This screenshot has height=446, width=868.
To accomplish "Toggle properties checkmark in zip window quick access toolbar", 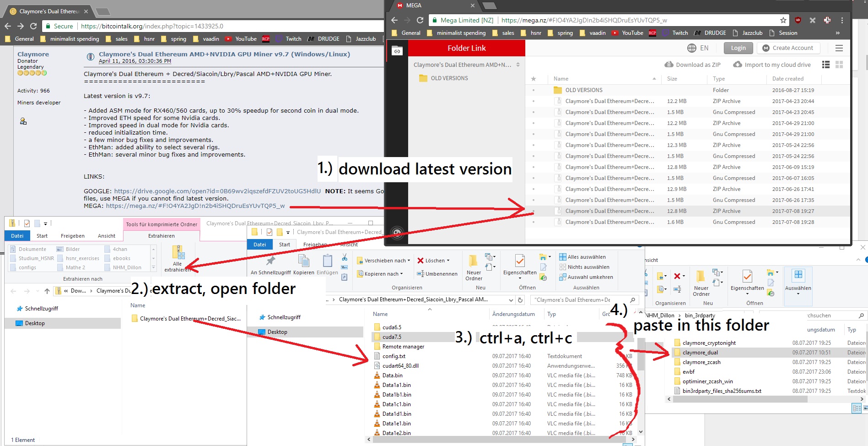I will point(27,223).
